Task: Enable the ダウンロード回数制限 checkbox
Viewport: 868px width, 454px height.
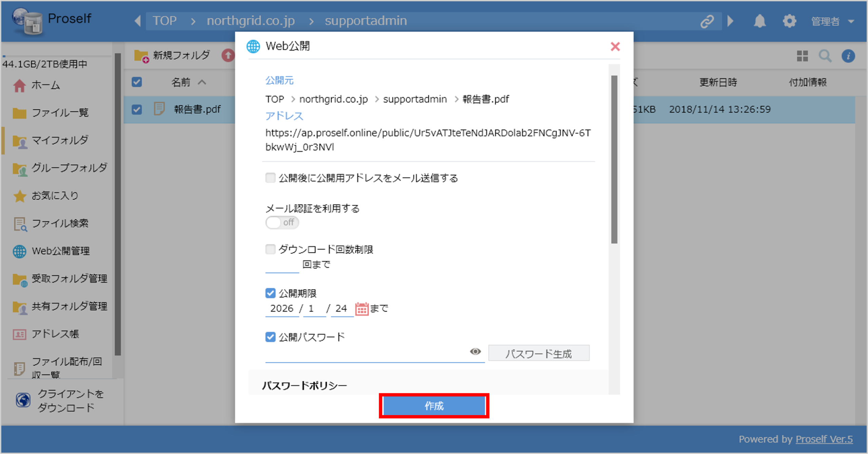Action: point(270,249)
